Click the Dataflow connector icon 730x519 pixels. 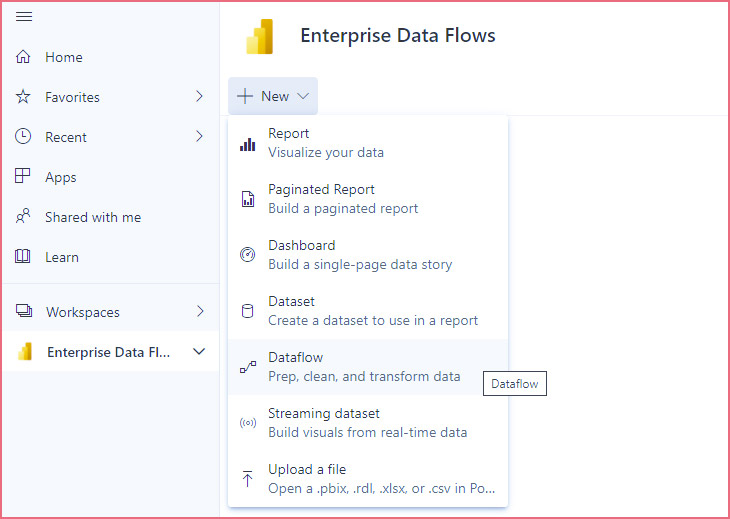pos(248,367)
